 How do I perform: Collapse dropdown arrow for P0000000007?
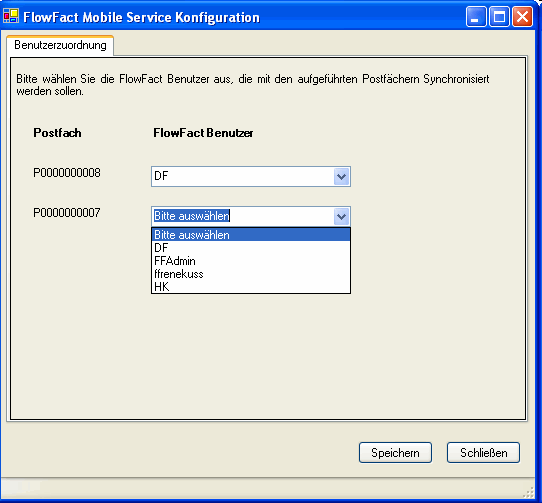pos(342,216)
